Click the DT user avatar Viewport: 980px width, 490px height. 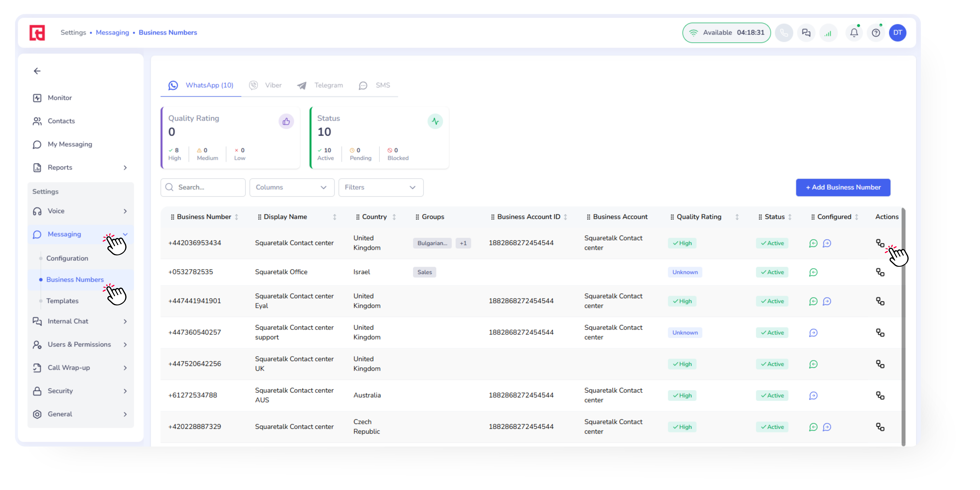[898, 33]
